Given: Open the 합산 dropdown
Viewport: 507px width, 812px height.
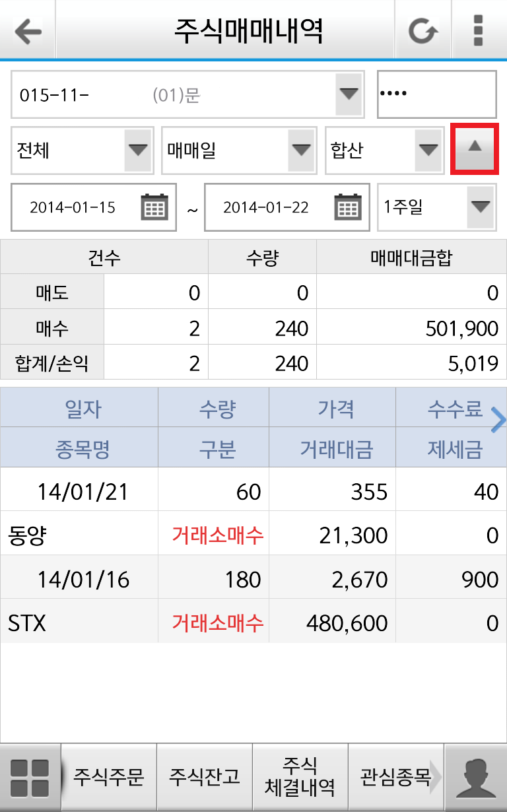Looking at the screenshot, I should tap(428, 151).
